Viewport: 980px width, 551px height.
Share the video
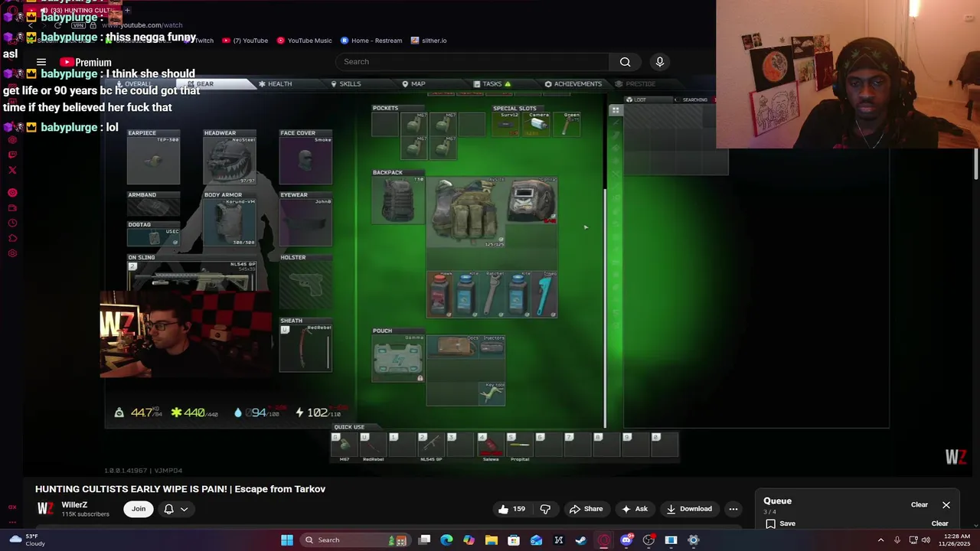(586, 509)
